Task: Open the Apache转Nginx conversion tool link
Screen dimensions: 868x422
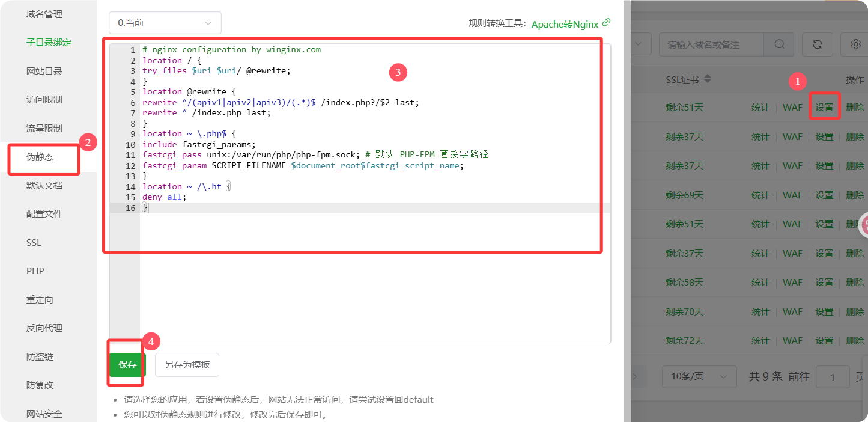Action: [x=565, y=24]
